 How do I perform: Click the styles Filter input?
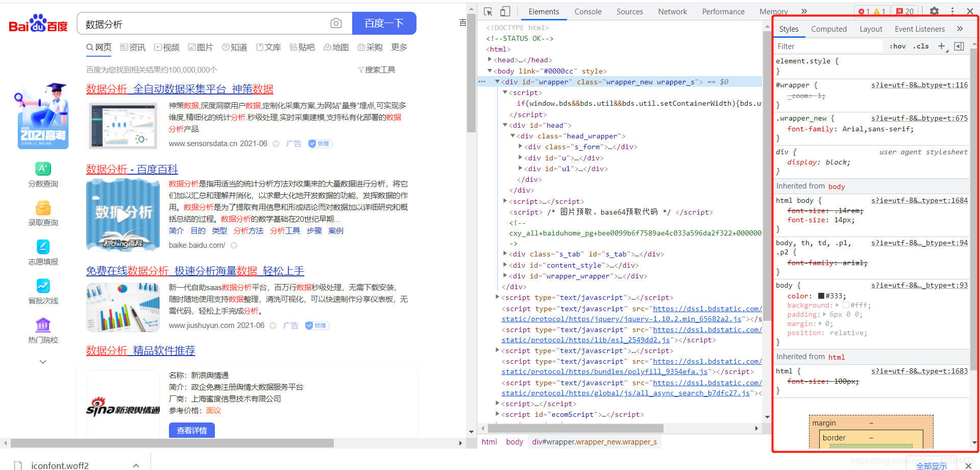point(829,46)
